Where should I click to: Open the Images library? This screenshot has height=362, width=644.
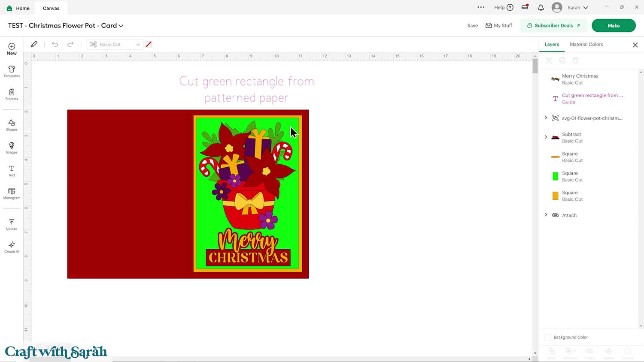tap(12, 148)
